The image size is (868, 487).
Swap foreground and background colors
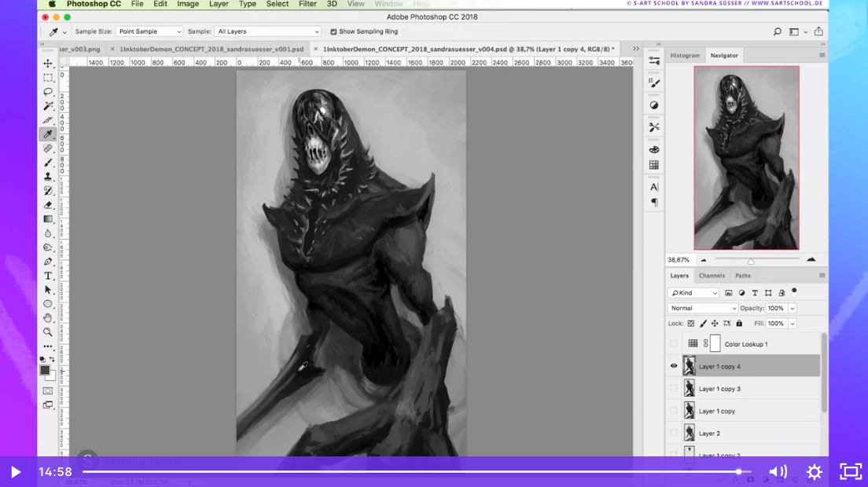(x=52, y=359)
